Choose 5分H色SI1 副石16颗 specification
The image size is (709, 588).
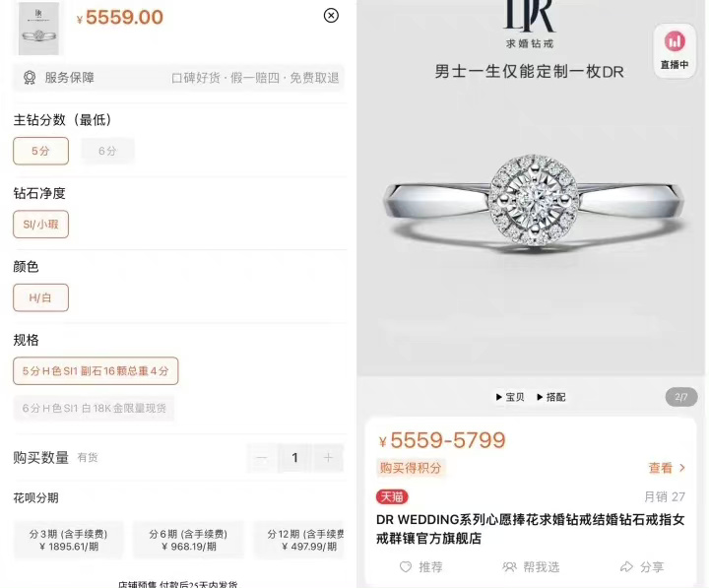[x=96, y=371]
